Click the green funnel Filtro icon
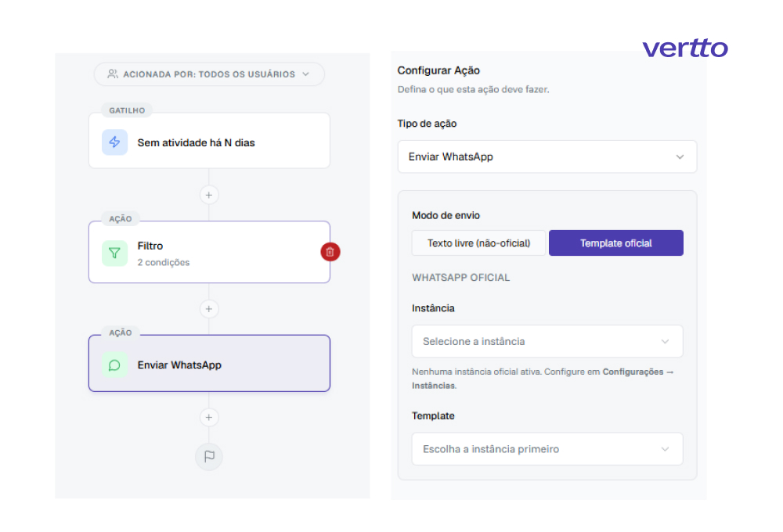The width and height of the screenshot is (783, 532). [x=114, y=253]
